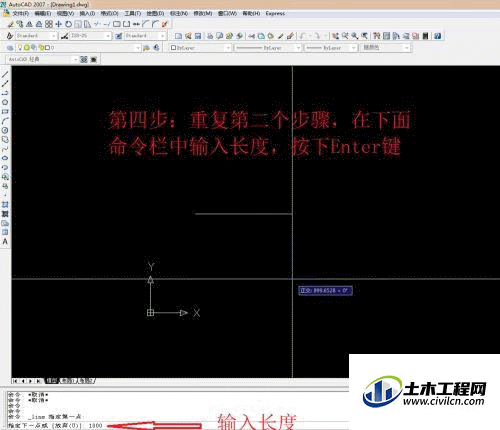Click the Plot (print) icon
Screen dimensions: 500x430
pos(210,36)
